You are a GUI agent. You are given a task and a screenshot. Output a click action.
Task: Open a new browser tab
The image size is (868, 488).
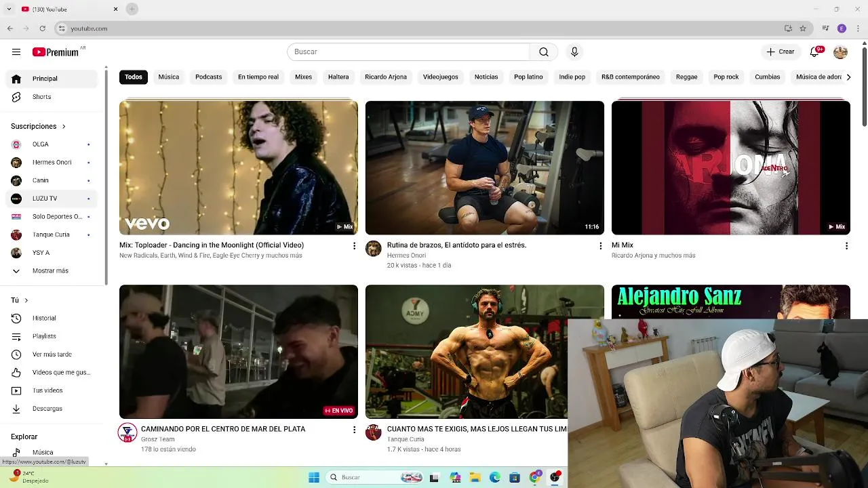coord(132,9)
